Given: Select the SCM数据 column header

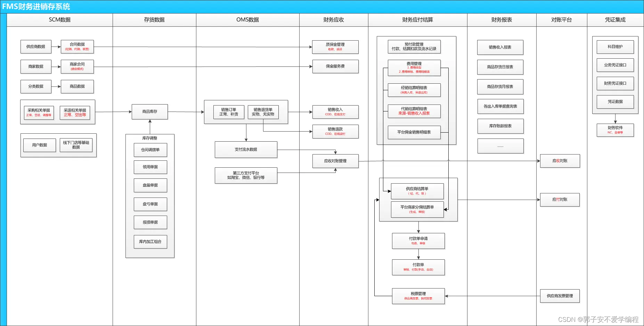Looking at the screenshot, I should pyautogui.click(x=60, y=20).
